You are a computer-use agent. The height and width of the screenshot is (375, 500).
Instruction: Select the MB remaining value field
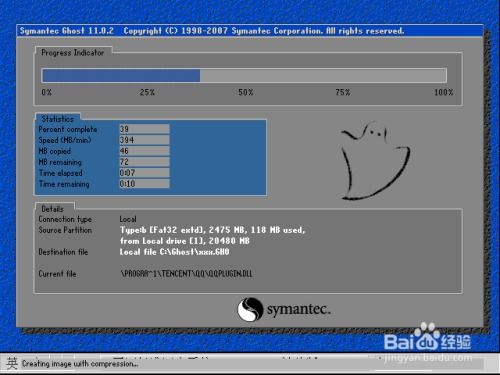point(144,162)
